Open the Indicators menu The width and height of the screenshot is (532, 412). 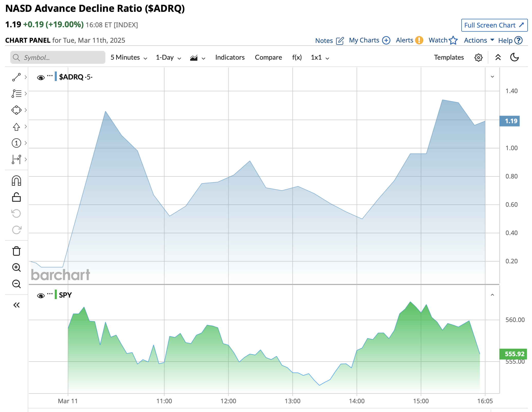coord(230,57)
